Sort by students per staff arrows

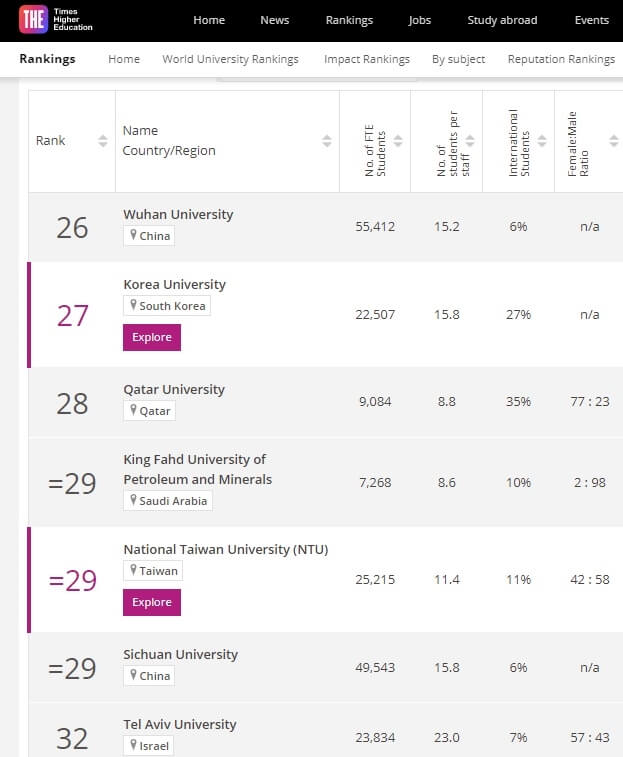[470, 141]
